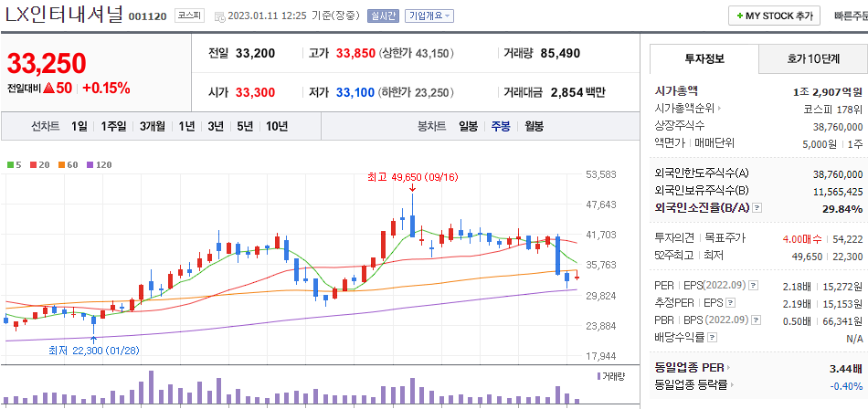The image size is (868, 409).
Task: Click the LX인터내셔널 stock name
Action: tap(64, 16)
